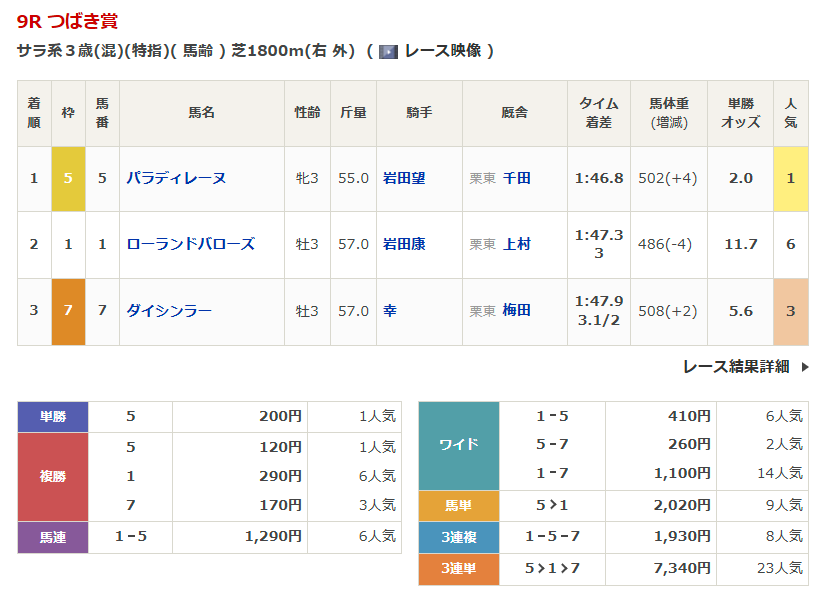Viewport: 827px width, 594px height.
Task: Open trainer 千田 profile
Action: tap(517, 178)
